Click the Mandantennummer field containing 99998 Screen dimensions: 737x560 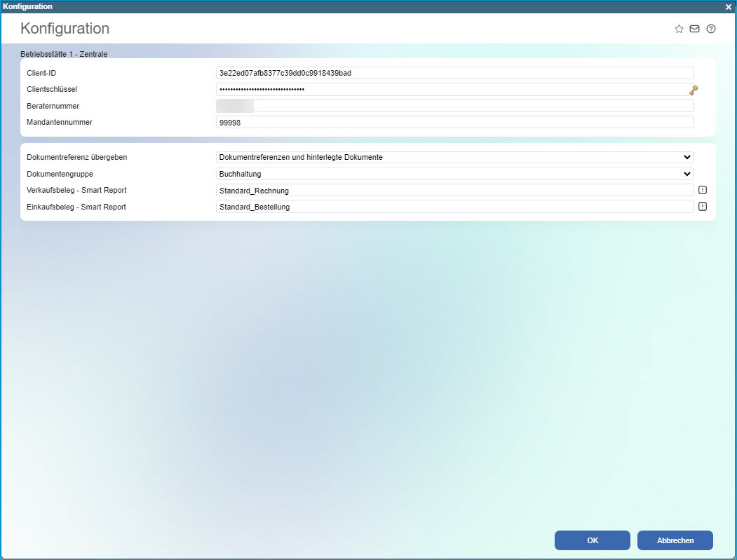point(454,123)
